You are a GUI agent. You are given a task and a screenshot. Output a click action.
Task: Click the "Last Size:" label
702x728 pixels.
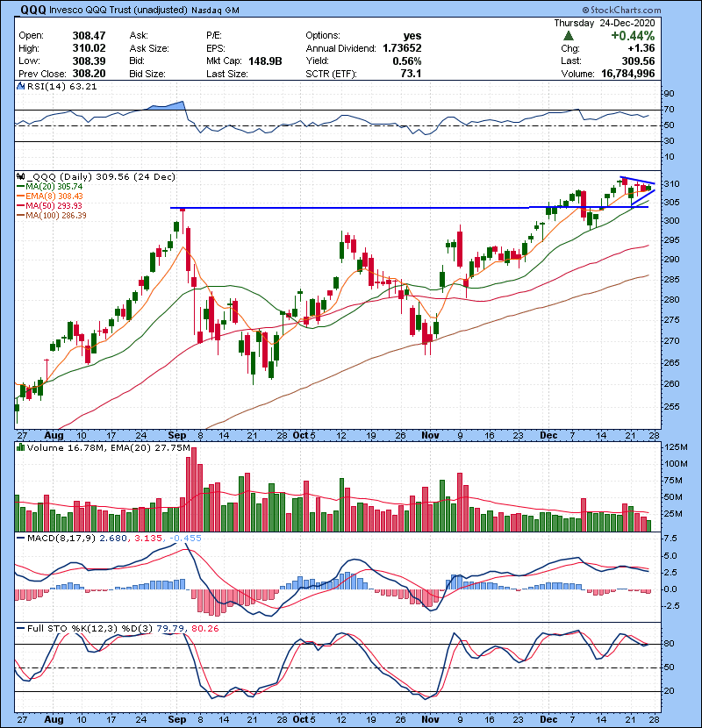[x=227, y=74]
